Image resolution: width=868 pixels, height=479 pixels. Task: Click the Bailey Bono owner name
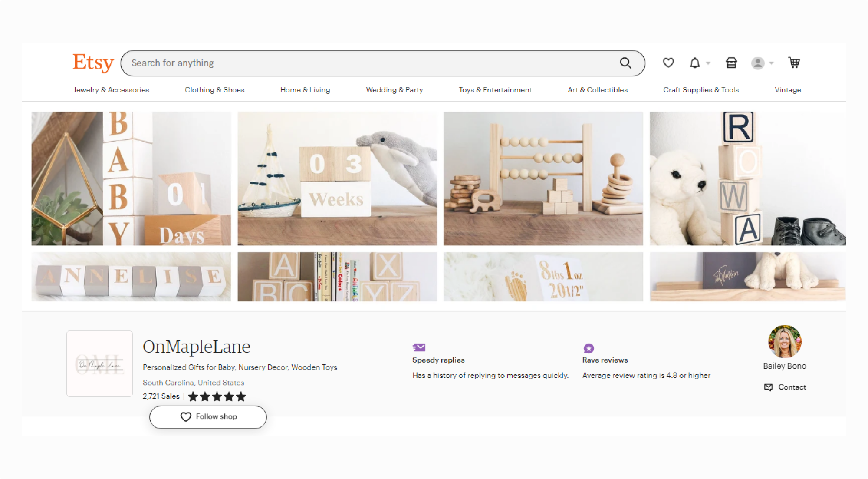(x=785, y=366)
